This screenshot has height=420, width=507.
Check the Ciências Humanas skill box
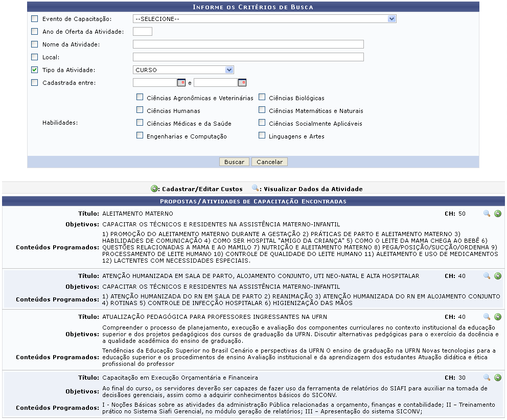point(140,110)
